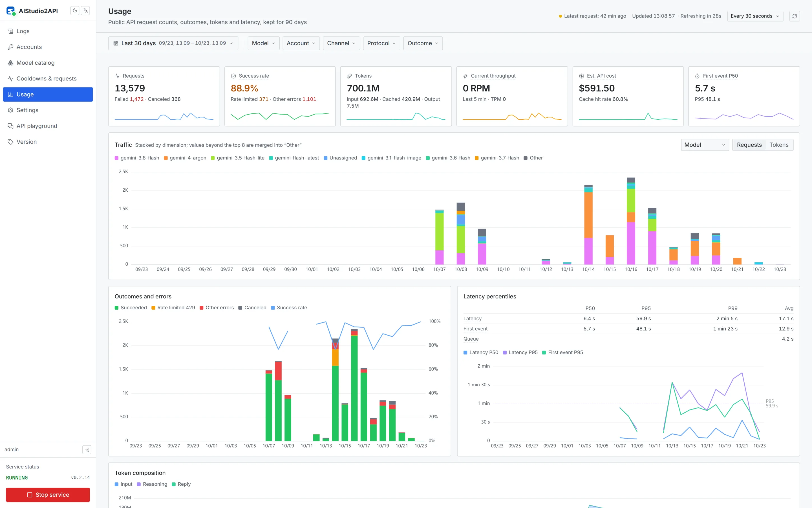Toggle dark mode moon icon
812x508 pixels.
(x=75, y=11)
